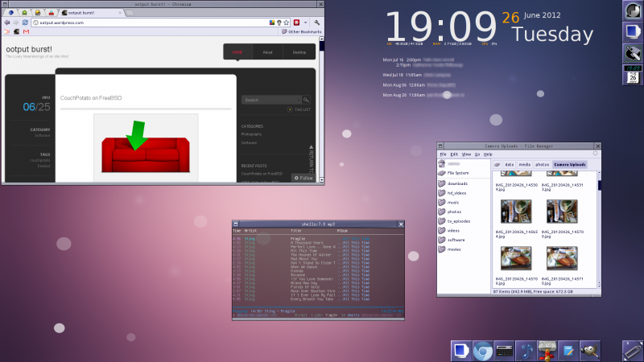The image size is (644, 362).
Task: Switch to the first pinned Chromium tab
Action: 11,13
